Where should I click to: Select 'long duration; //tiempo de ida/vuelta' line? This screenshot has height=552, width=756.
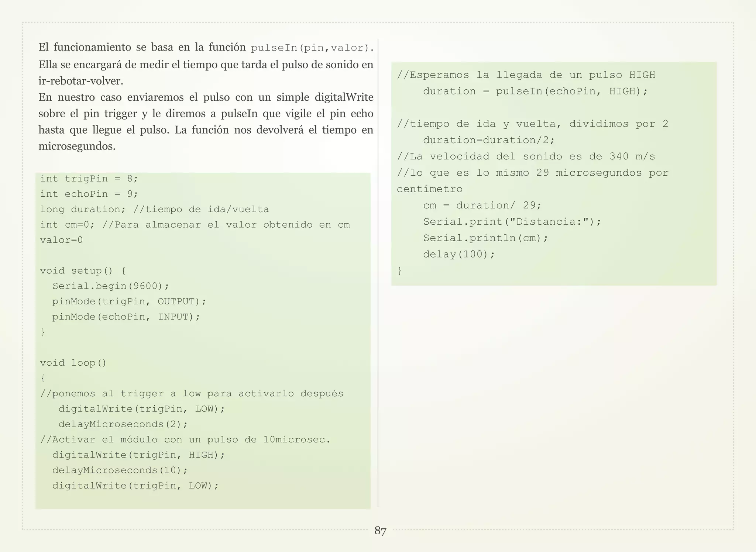154,210
